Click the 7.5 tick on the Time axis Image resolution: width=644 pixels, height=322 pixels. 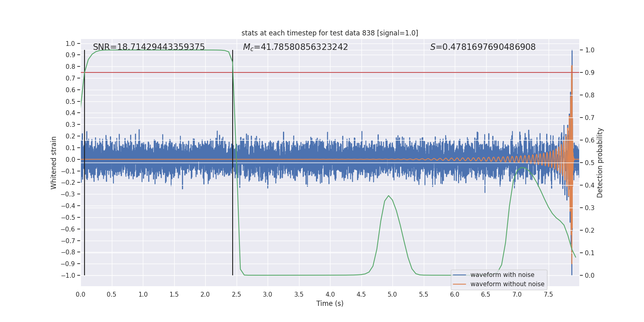click(x=548, y=294)
